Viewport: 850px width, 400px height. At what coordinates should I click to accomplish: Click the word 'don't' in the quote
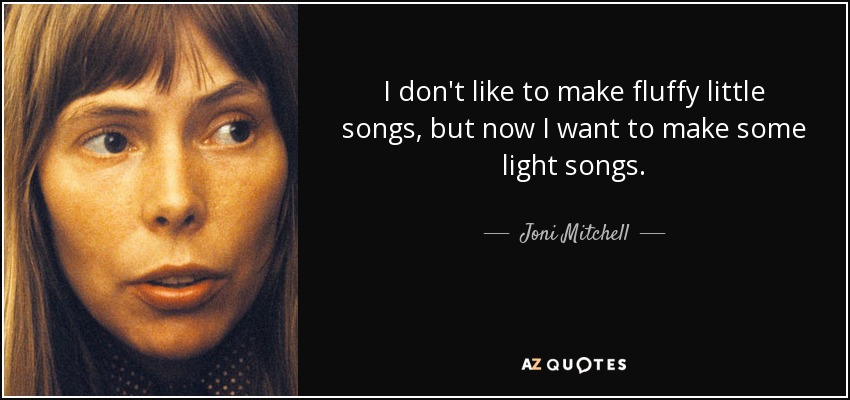[x=425, y=94]
